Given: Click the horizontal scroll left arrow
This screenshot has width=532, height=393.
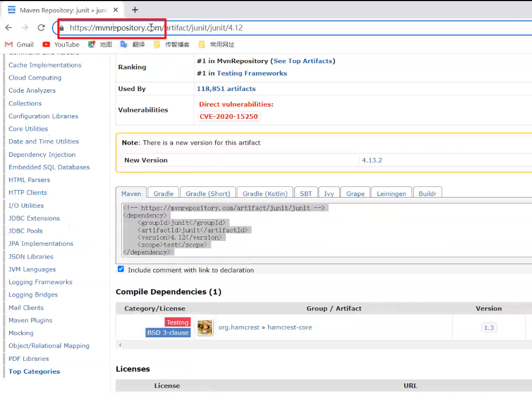Looking at the screenshot, I should (120, 345).
